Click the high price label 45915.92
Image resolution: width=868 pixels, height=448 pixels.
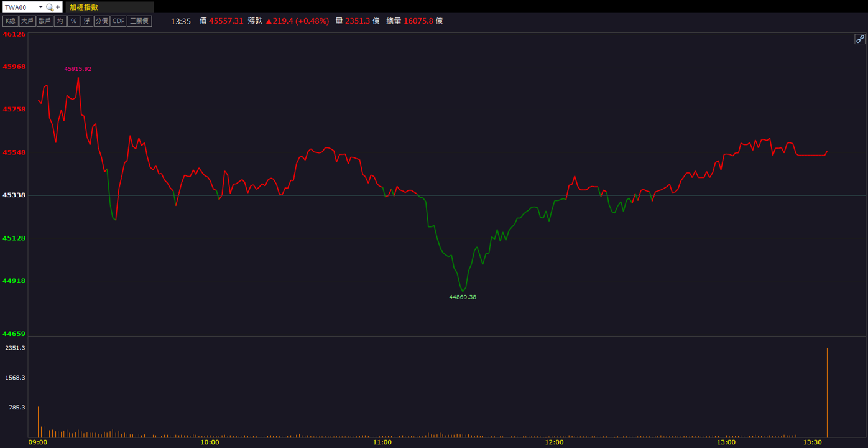coord(78,69)
